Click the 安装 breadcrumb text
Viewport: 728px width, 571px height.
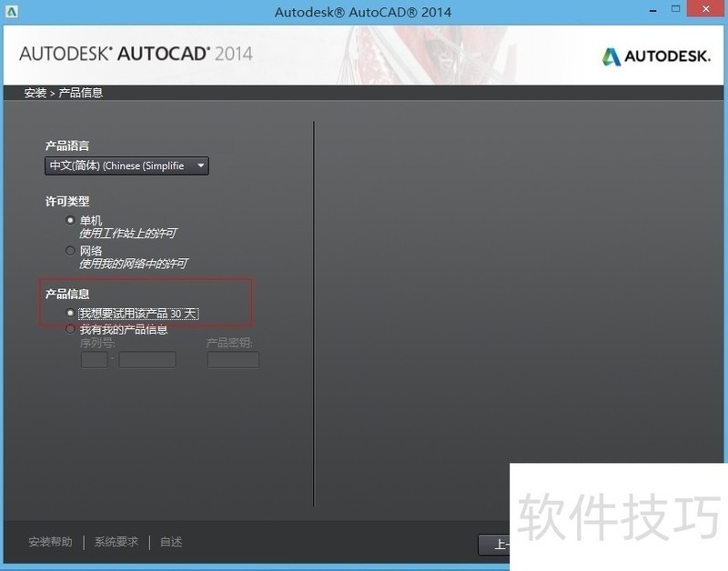[35, 93]
